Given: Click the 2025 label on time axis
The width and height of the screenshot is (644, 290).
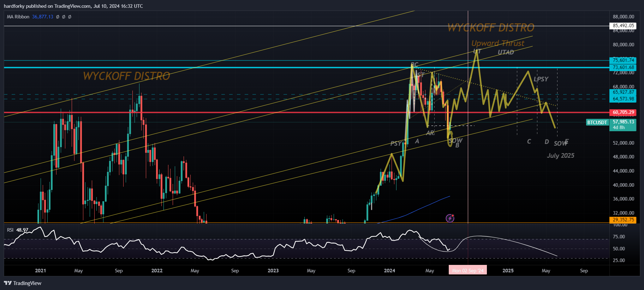Looking at the screenshot, I should coord(508,271).
